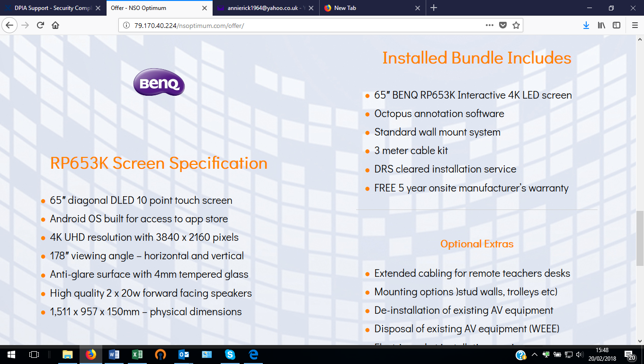
Task: Show hidden system tray icons
Action: (535, 355)
